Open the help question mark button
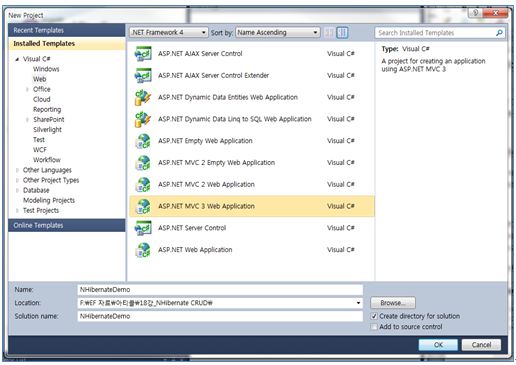Viewport: 516px width, 365px height. click(x=476, y=13)
